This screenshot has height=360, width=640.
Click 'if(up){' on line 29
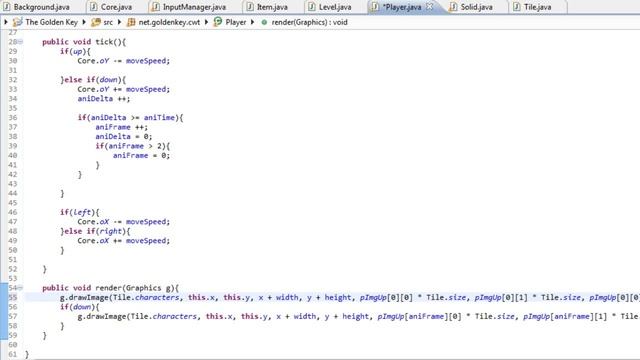click(x=75, y=51)
